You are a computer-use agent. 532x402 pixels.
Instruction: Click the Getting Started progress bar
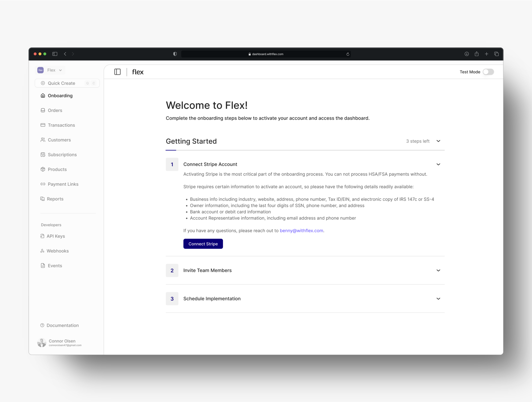click(305, 150)
